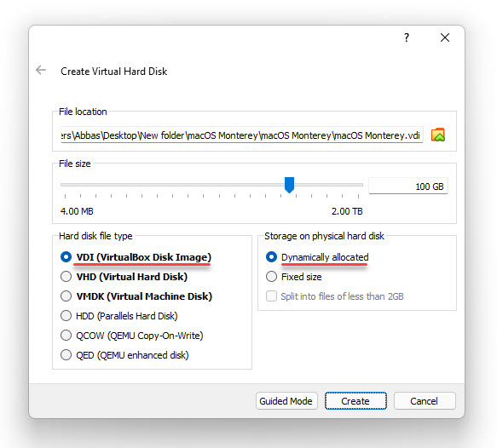Click the Create Virtual Hard Disk title
The width and height of the screenshot is (497, 448).
[113, 72]
